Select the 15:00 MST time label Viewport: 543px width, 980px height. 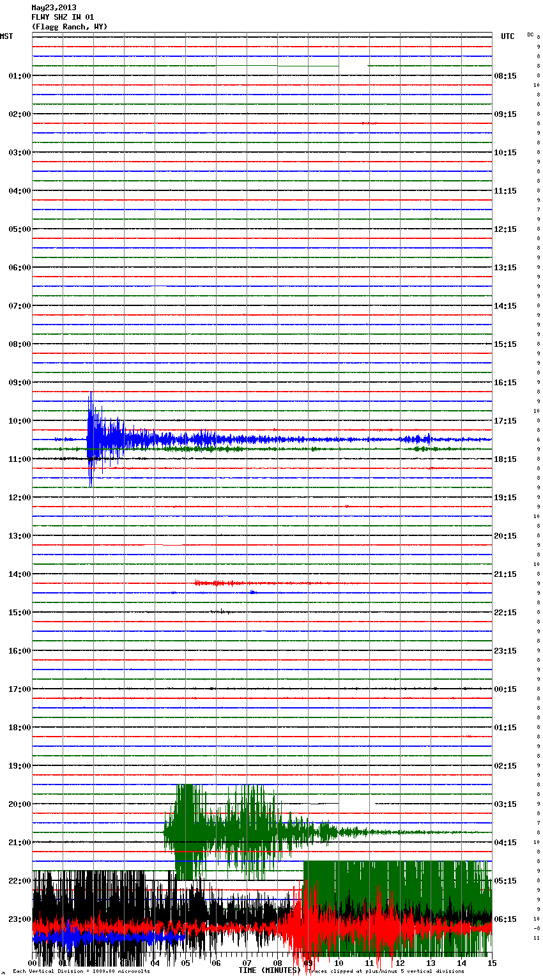[x=19, y=613]
